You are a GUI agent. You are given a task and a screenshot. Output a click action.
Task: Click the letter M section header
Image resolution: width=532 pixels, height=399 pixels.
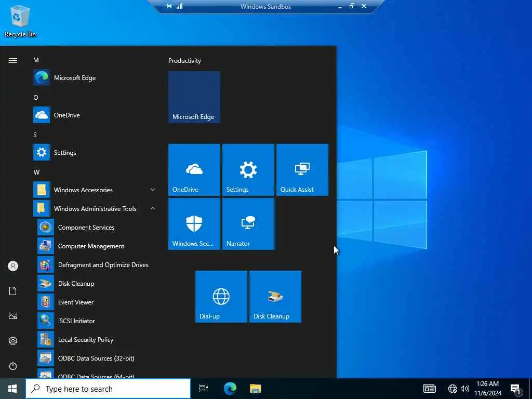[36, 60]
